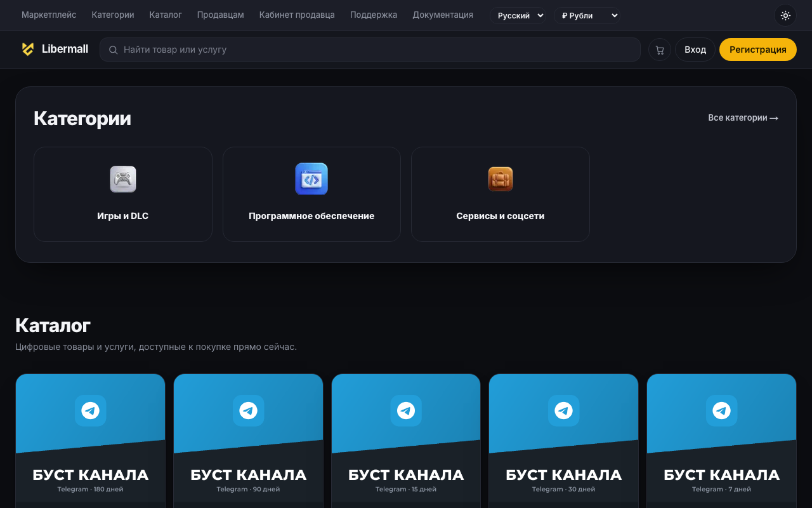Click the code window icon for Программное обеспечение
This screenshot has width=812, height=508.
(311, 179)
